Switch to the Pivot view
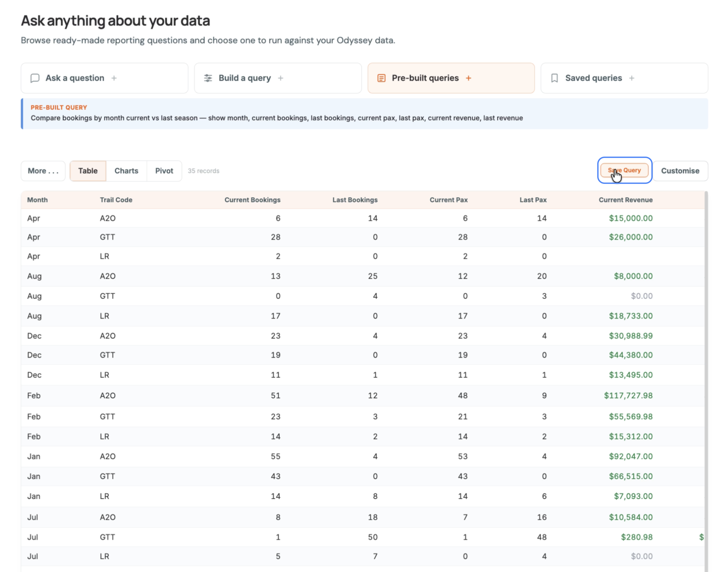The width and height of the screenshot is (728, 572). point(164,171)
